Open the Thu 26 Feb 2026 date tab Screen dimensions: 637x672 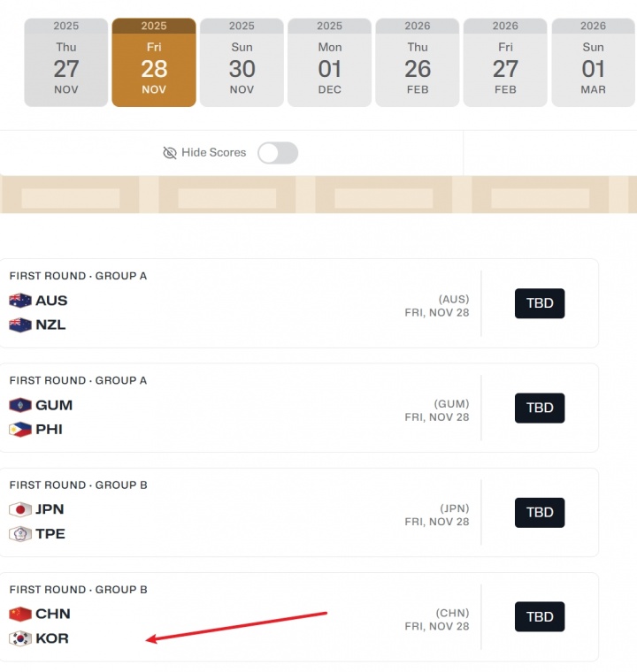(x=418, y=64)
